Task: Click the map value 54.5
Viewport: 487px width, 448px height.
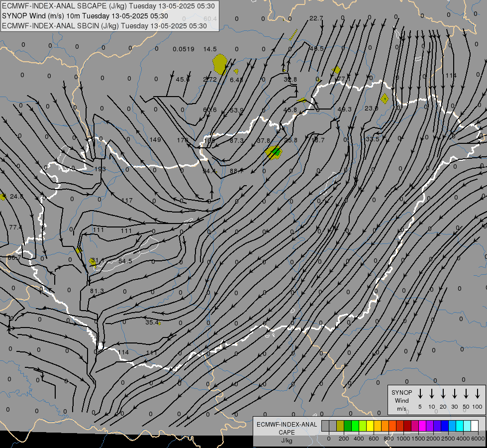Action: [x=125, y=261]
